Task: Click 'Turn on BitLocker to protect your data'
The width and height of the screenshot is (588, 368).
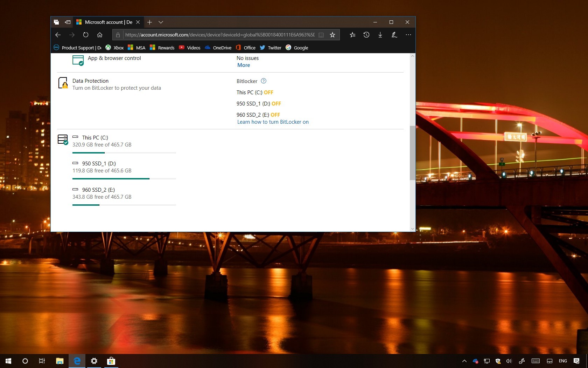Action: [117, 88]
